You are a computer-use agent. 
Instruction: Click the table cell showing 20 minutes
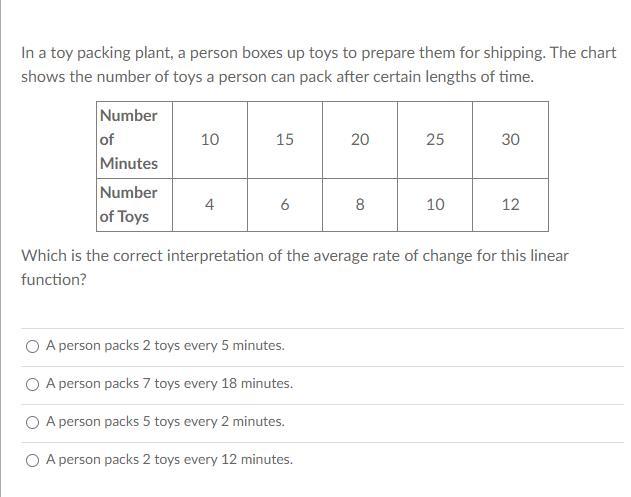pos(360,140)
